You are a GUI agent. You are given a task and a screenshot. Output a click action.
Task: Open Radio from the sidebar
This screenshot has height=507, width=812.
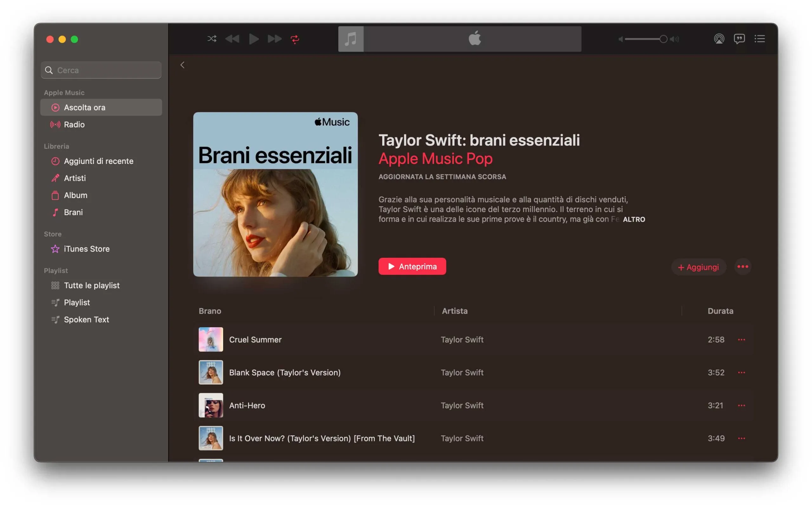pyautogui.click(x=74, y=124)
